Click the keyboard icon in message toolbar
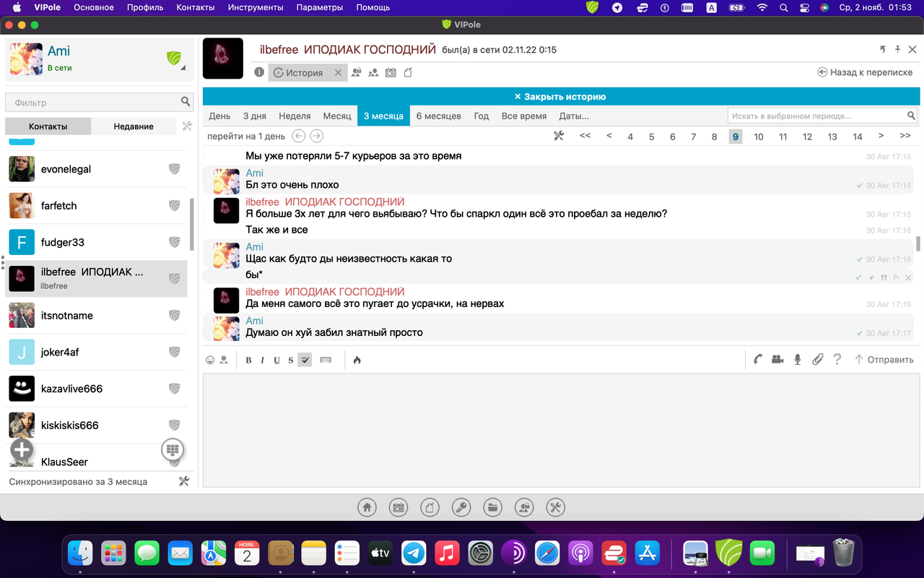This screenshot has height=578, width=924. [326, 360]
